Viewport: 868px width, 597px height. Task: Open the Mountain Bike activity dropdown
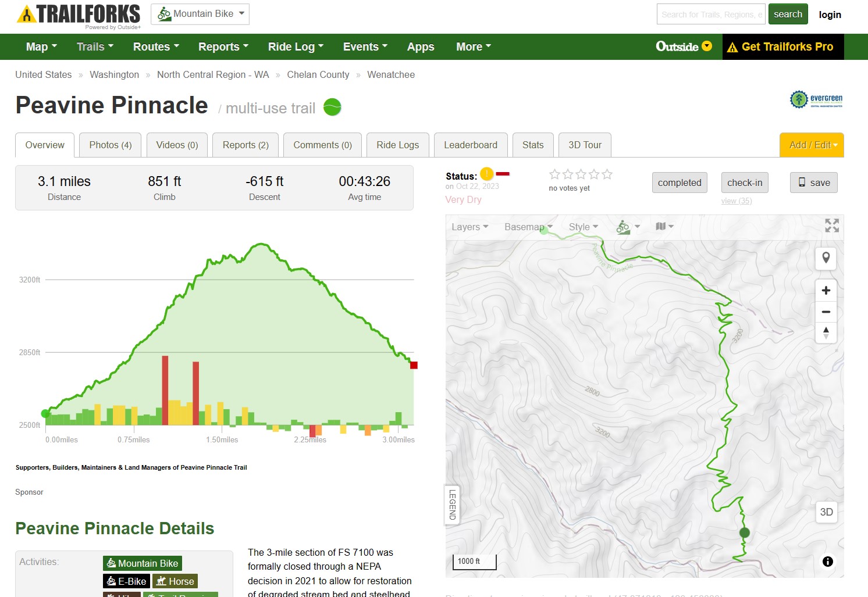click(200, 14)
